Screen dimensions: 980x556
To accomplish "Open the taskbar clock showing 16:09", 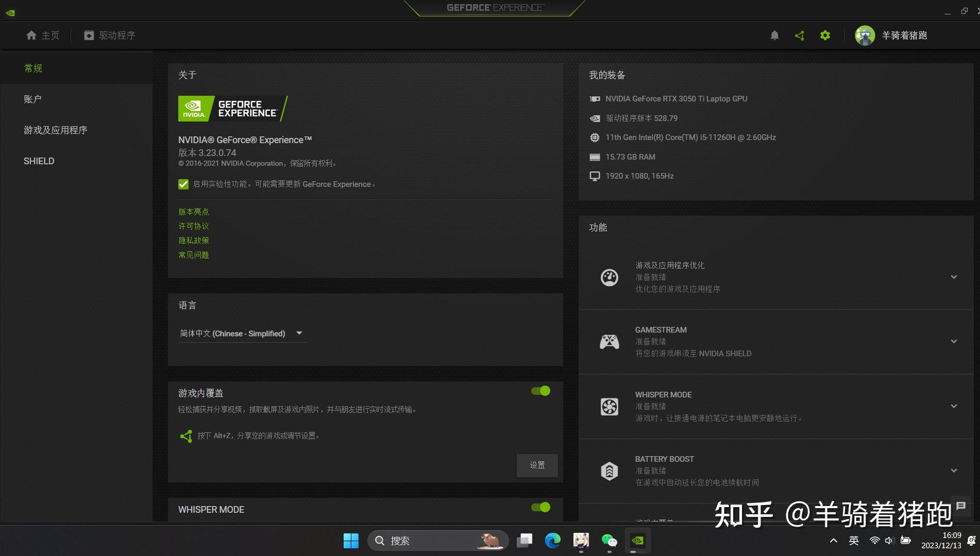I will coord(941,541).
